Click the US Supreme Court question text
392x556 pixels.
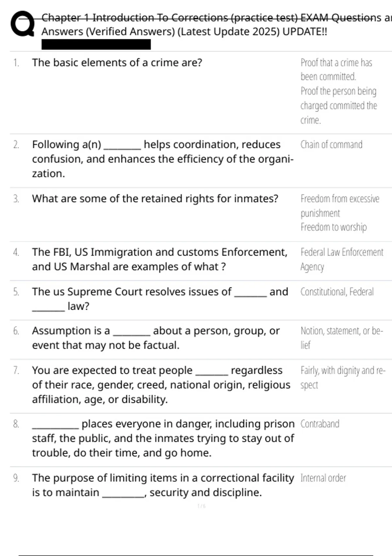pyautogui.click(x=160, y=299)
